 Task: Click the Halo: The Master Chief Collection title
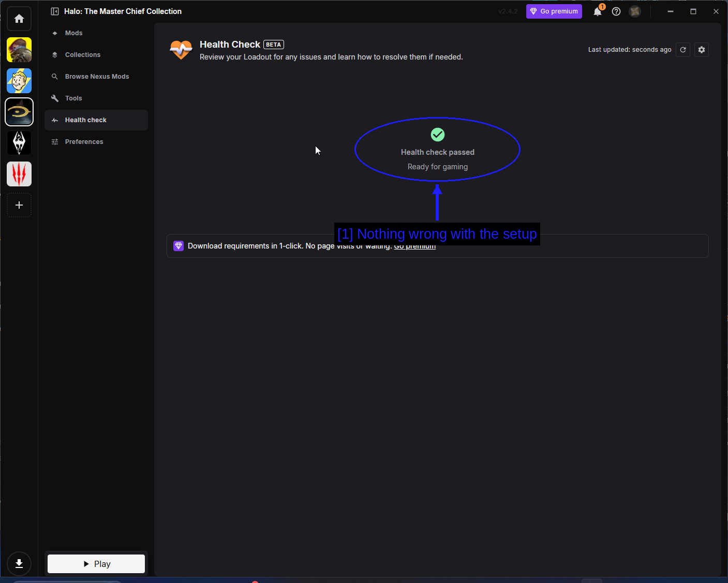123,11
